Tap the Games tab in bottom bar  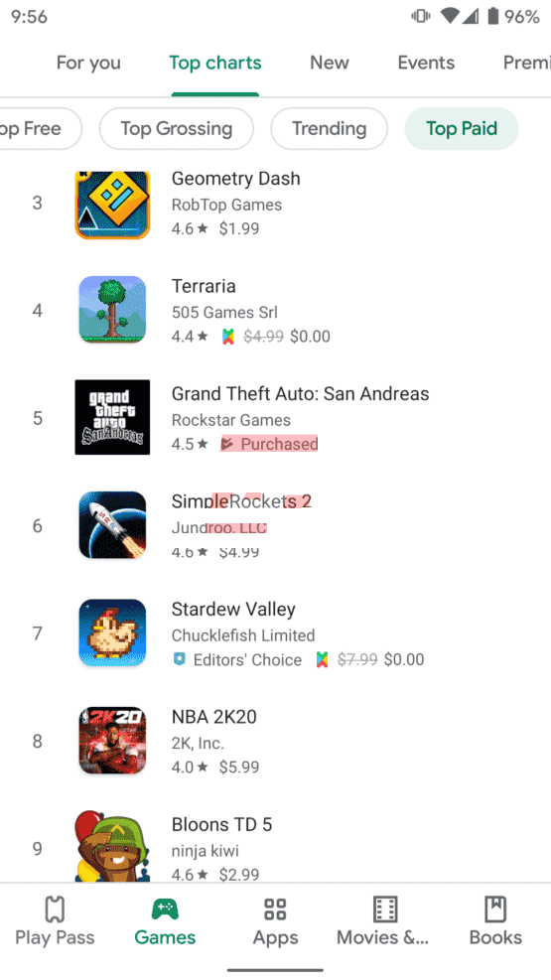click(165, 921)
